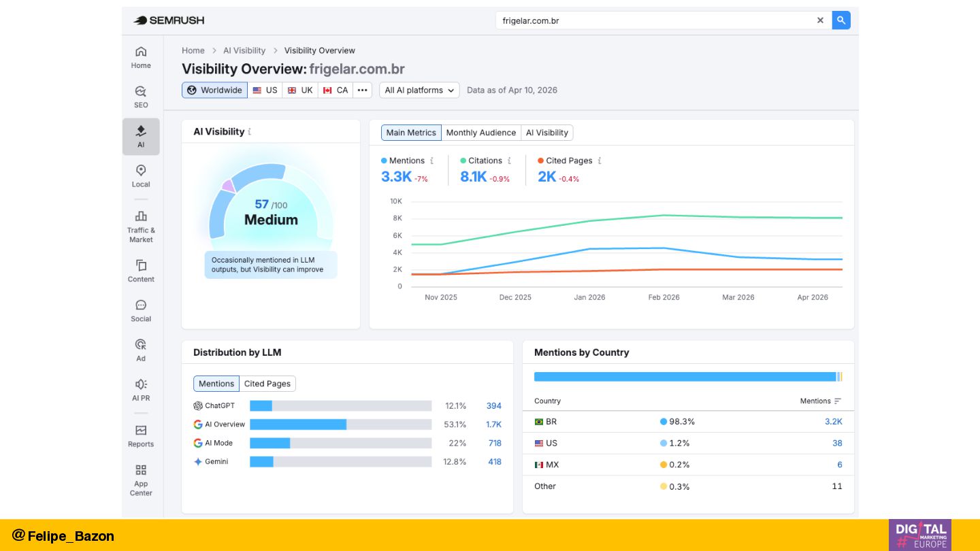Open the SEO section in sidebar
The height and width of the screenshot is (551, 980).
tap(141, 97)
